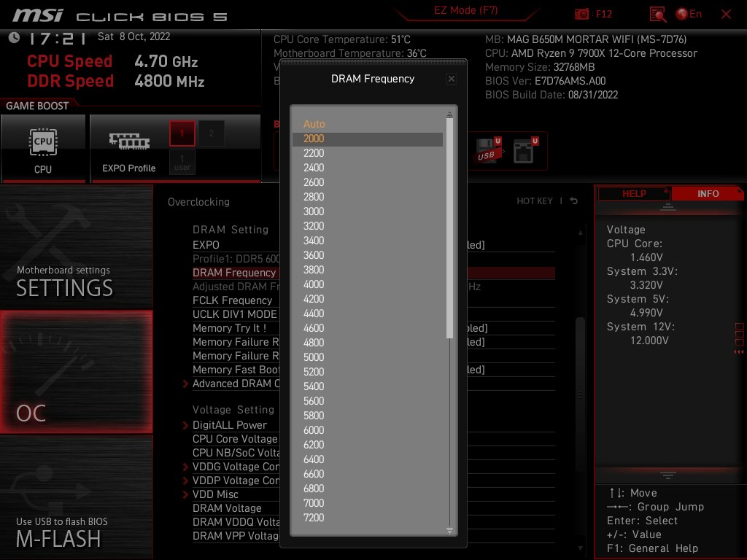747x560 pixels.
Task: Select EXPO profile 2 button
Action: coord(211,133)
